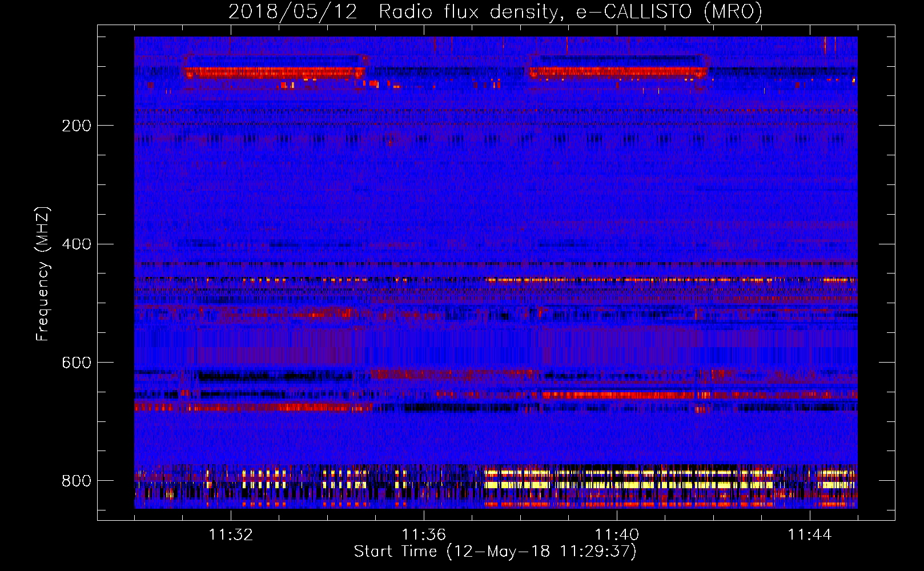Click the 200 frequency tick label

(x=77, y=126)
